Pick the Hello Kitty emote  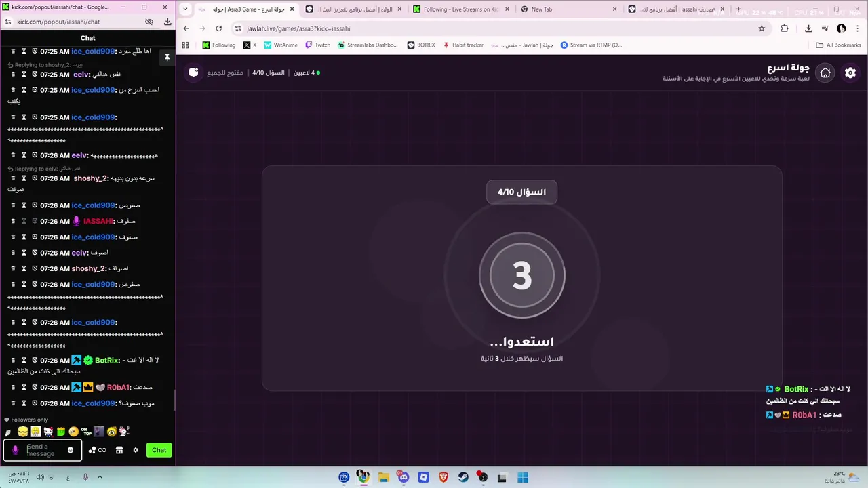pos(48,432)
